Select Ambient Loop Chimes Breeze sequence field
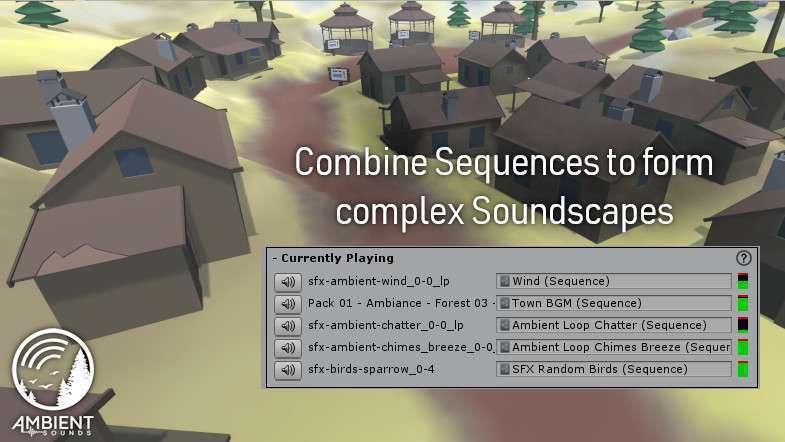 614,347
